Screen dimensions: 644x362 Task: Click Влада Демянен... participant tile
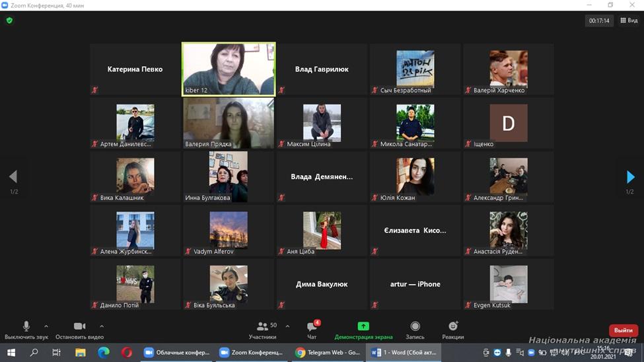pos(322,176)
